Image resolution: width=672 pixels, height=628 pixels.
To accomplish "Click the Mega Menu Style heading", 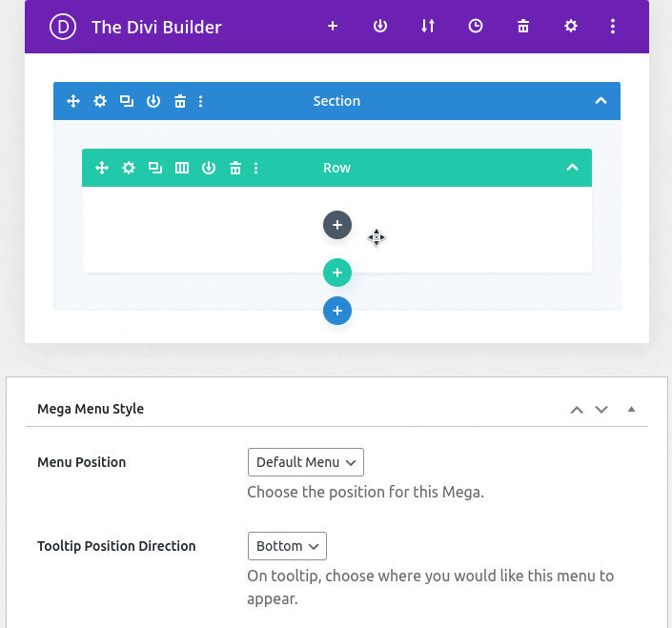I will pyautogui.click(x=91, y=409).
